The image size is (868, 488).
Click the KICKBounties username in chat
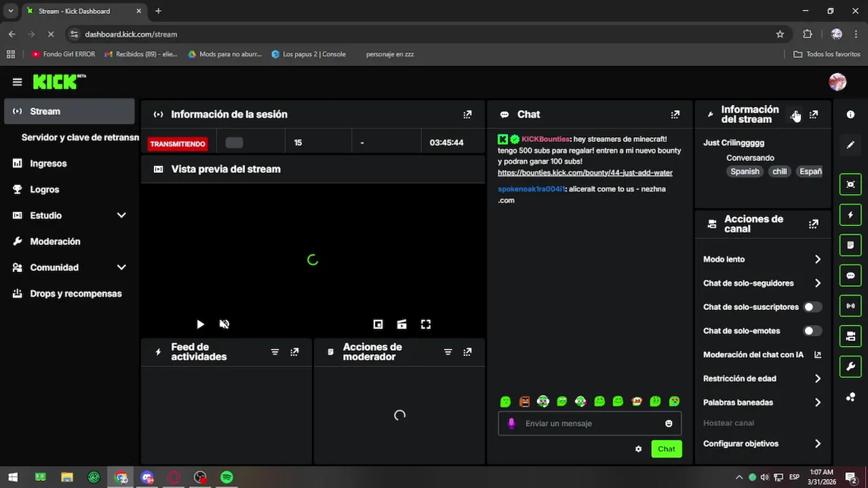pos(545,139)
